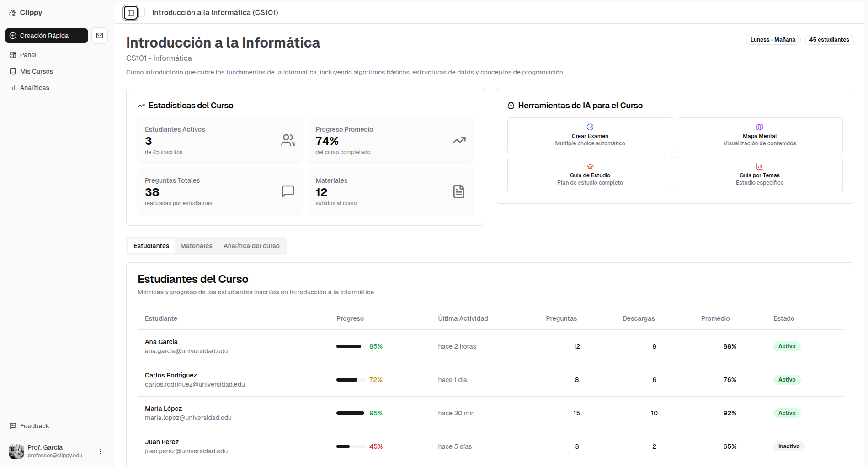Click Ana García's progress bar

[x=350, y=346]
